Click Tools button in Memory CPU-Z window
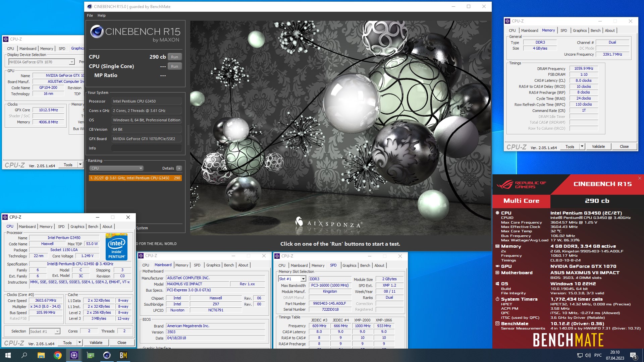Image resolution: width=644 pixels, height=362 pixels. tap(570, 146)
